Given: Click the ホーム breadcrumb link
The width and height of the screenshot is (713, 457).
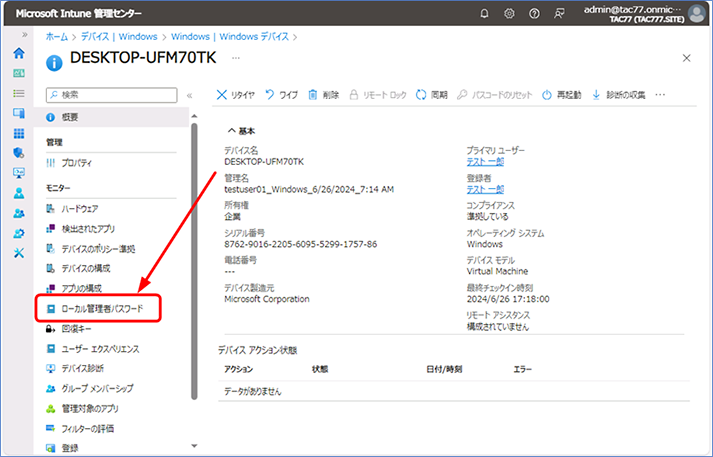Looking at the screenshot, I should (56, 37).
